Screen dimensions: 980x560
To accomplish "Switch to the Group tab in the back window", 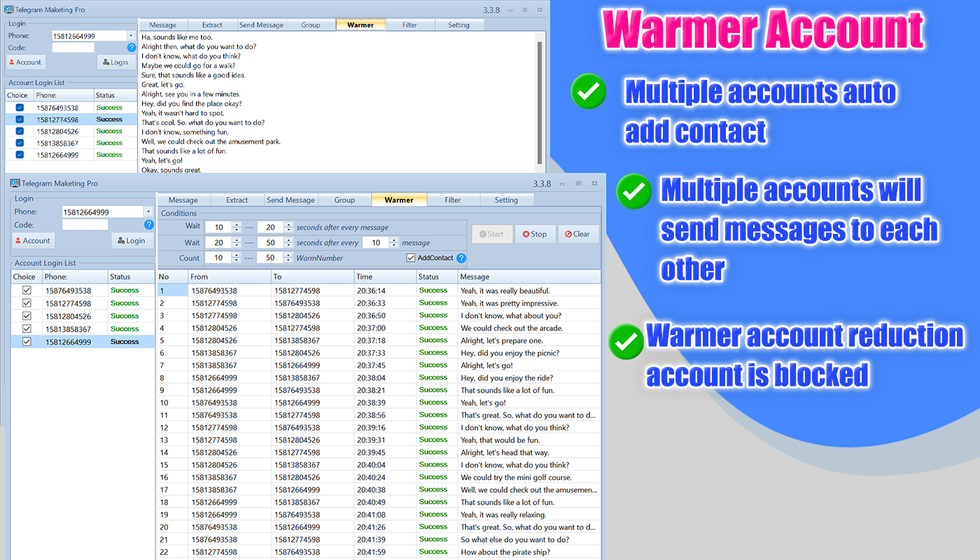I will pyautogui.click(x=311, y=25).
